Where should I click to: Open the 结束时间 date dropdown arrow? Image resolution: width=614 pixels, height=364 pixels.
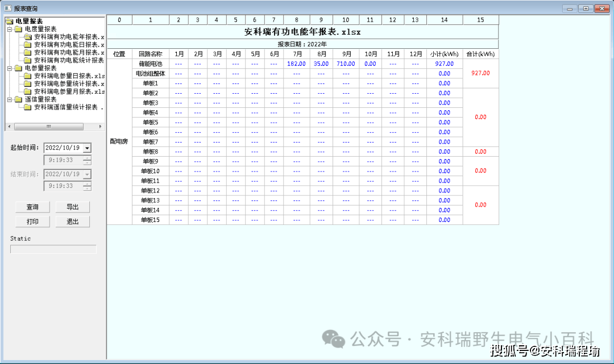click(x=88, y=174)
